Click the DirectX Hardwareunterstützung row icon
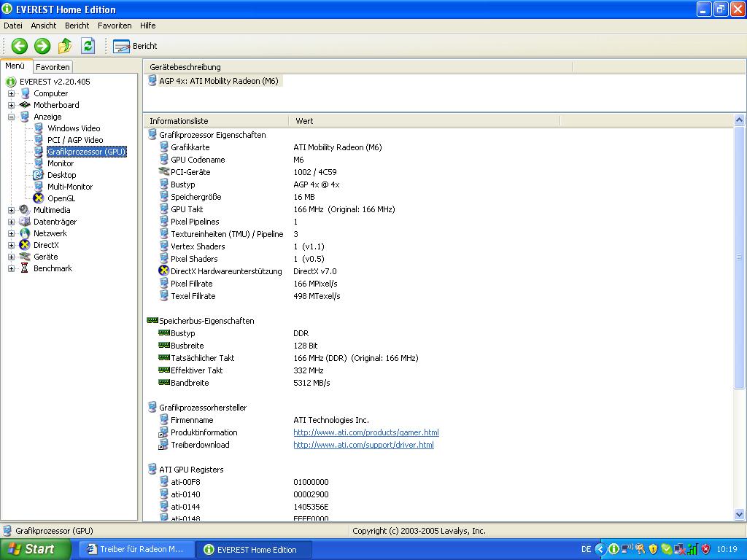 [164, 271]
